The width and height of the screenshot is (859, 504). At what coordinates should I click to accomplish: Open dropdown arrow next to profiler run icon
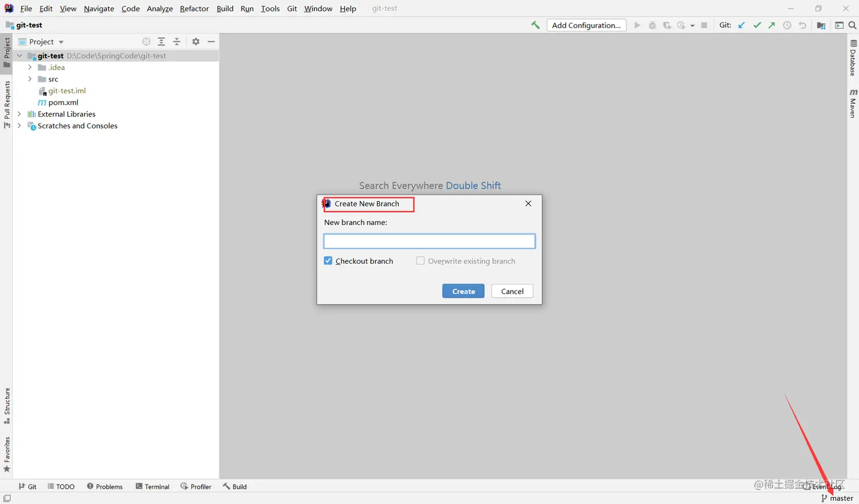(x=692, y=26)
